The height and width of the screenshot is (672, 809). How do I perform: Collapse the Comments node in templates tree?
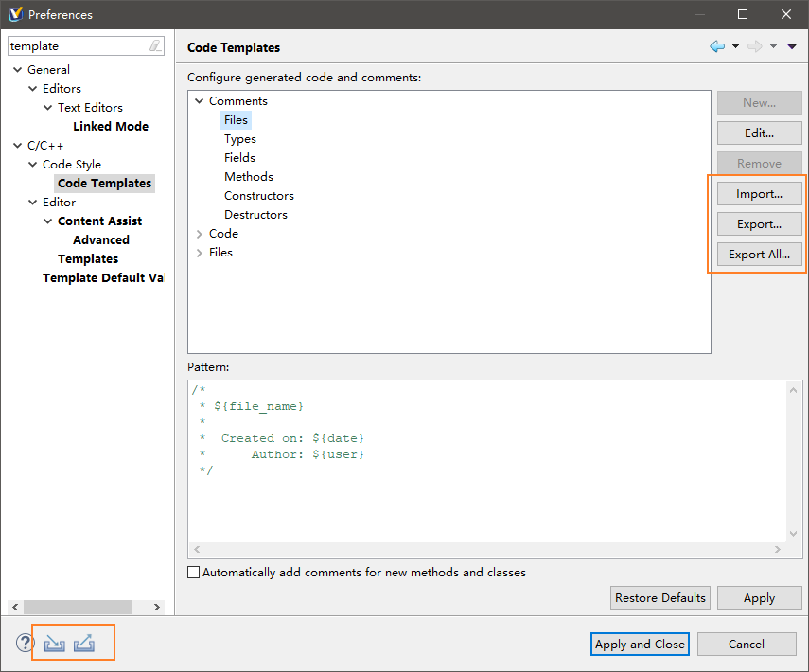tap(199, 101)
